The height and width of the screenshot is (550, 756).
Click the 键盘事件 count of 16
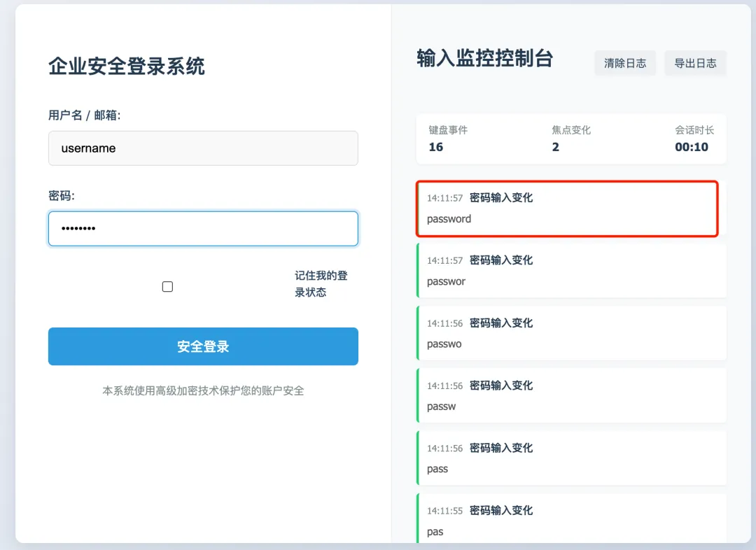436,147
